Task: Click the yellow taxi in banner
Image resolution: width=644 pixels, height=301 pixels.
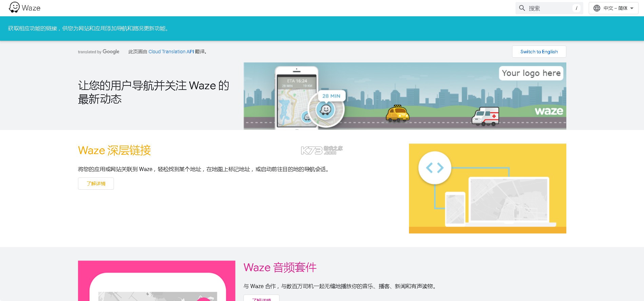Action: tap(397, 114)
